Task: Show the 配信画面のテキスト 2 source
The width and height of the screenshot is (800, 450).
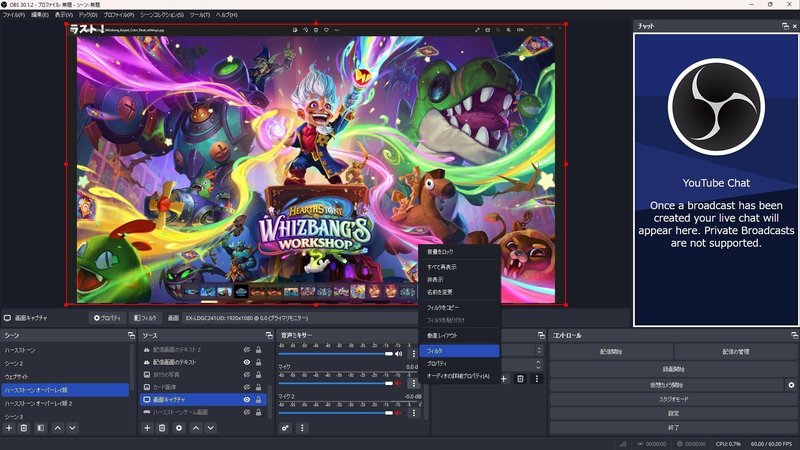Action: [x=247, y=349]
